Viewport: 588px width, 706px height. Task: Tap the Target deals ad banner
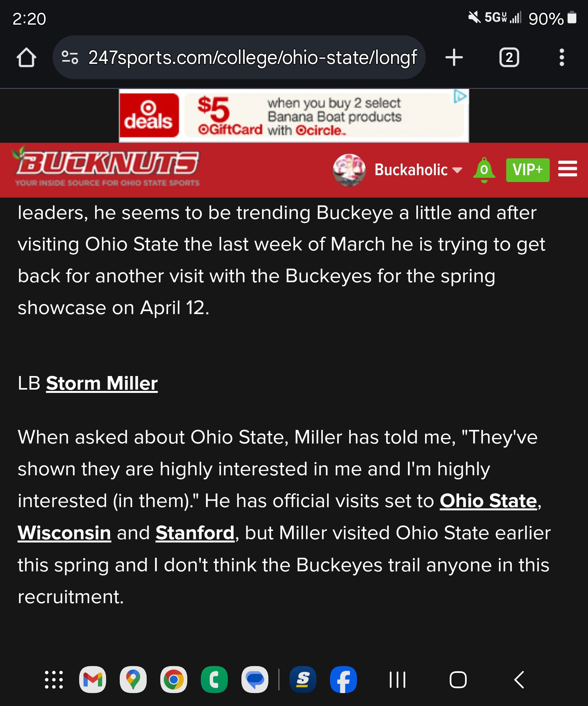click(x=293, y=116)
